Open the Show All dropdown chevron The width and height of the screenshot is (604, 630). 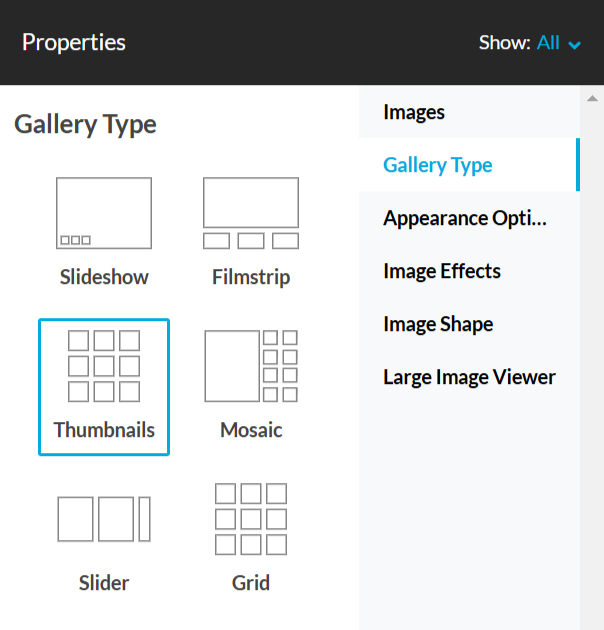[574, 45]
